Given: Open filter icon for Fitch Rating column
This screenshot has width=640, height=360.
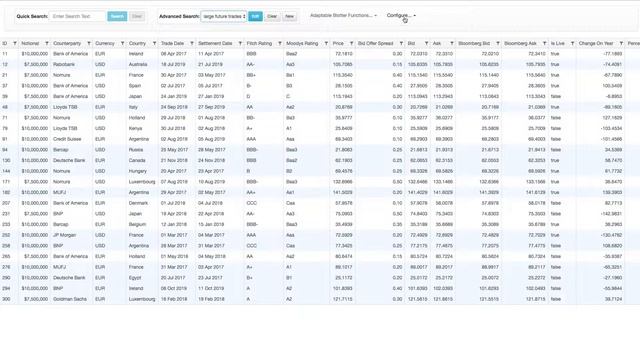Looking at the screenshot, I should coord(280,43).
